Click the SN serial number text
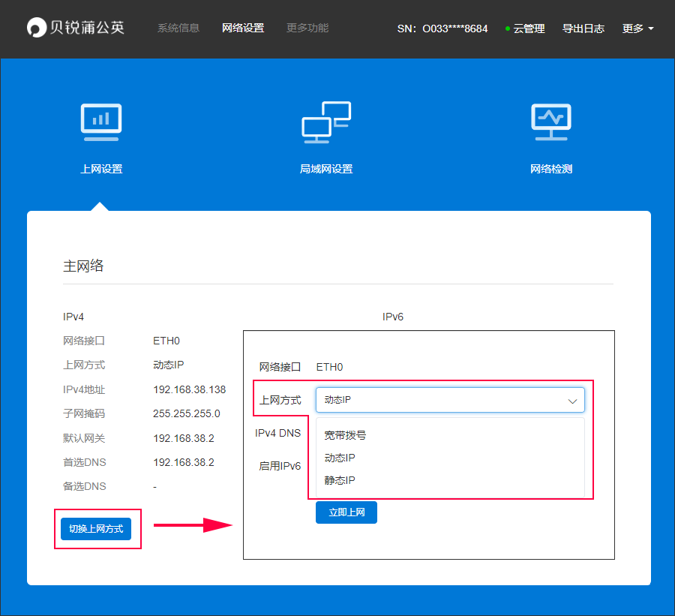Screen dimensions: 675x616 click(x=442, y=29)
